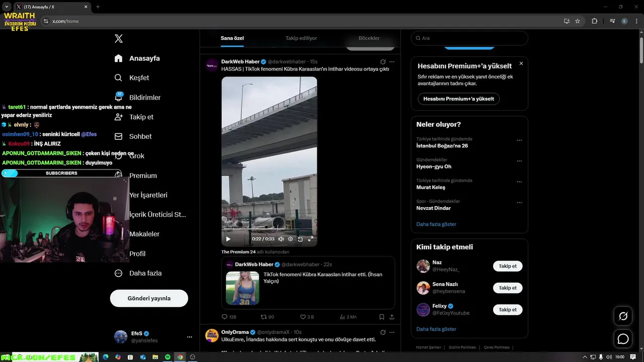This screenshot has width=644, height=362.
Task: Click the Ara search field
Action: point(469,38)
